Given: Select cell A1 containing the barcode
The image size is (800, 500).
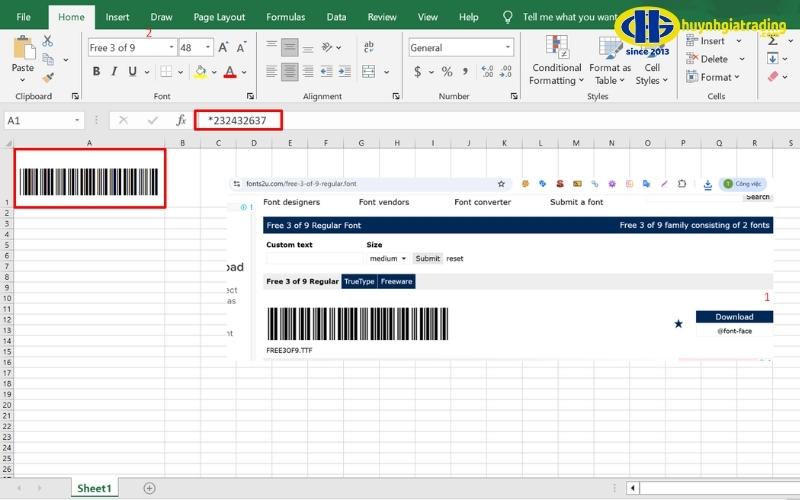Looking at the screenshot, I should click(x=90, y=178).
